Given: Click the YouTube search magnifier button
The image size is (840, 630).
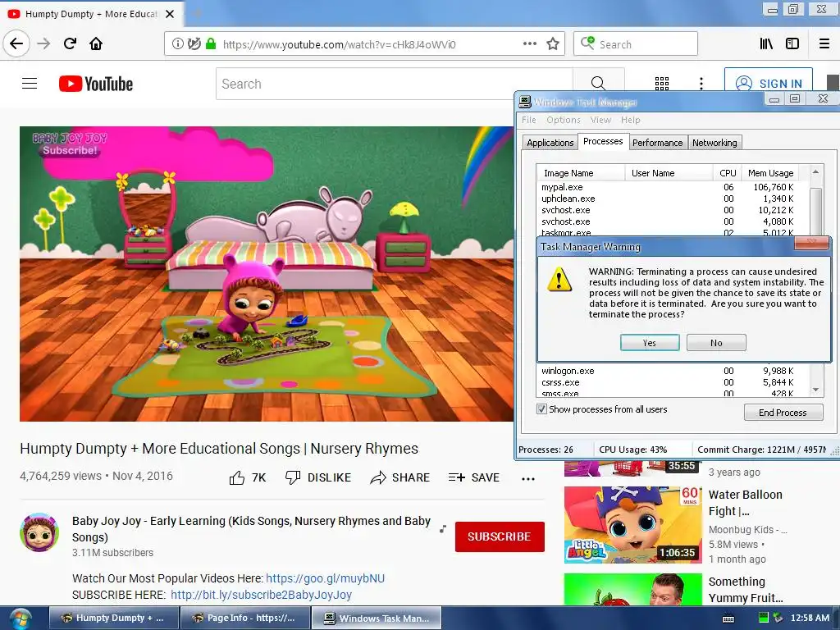Looking at the screenshot, I should pos(598,84).
